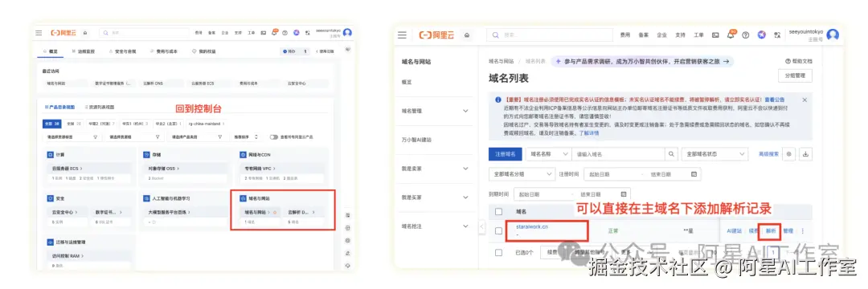Open the 域名名称 dropdown
The height and width of the screenshot is (289, 868).
click(x=548, y=154)
